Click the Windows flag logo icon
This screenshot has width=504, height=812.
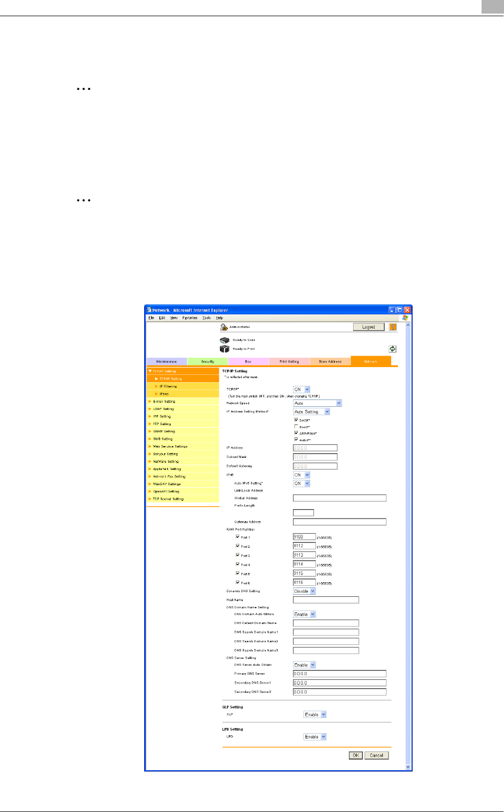405,317
